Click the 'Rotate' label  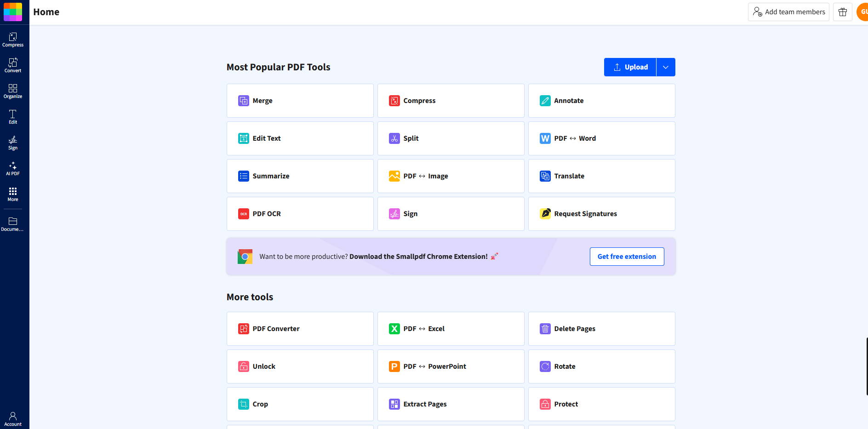click(565, 366)
